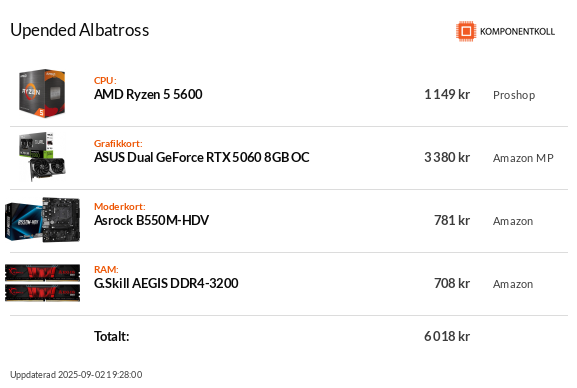The width and height of the screenshot is (577, 388).
Task: Click the Upended Albatross build title
Action: (x=80, y=31)
